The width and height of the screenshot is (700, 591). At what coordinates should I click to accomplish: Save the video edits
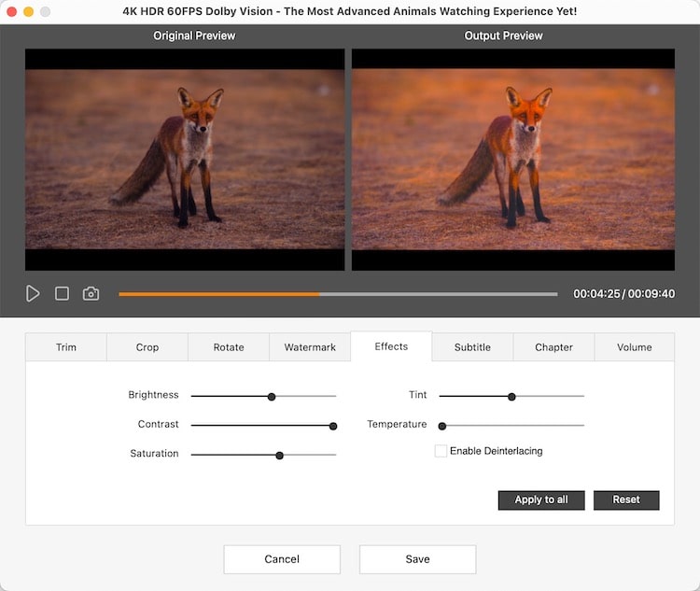pos(417,559)
